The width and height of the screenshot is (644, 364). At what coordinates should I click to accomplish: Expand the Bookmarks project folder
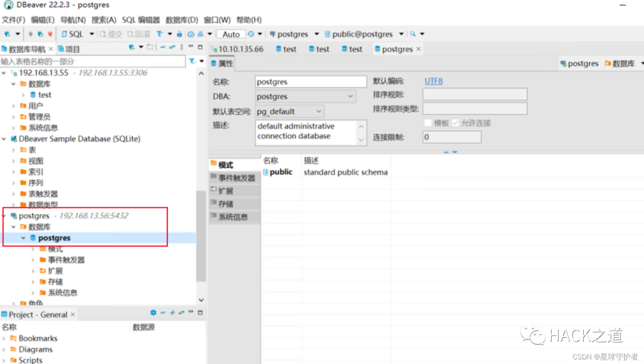(x=4, y=338)
